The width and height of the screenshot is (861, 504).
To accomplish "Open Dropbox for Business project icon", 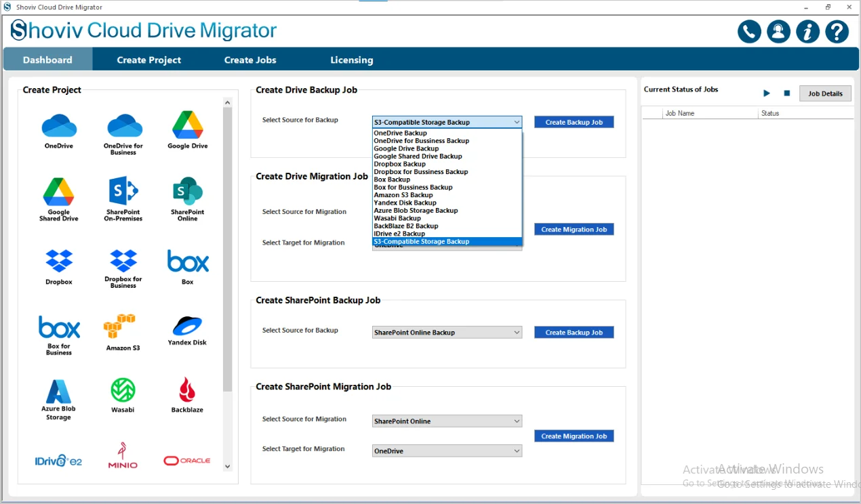I will pos(123,268).
